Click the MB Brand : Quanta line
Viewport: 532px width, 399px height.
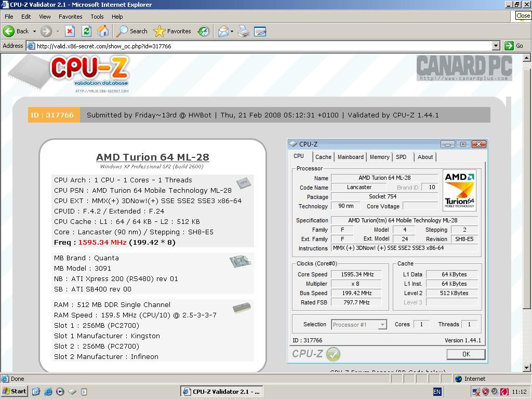pyautogui.click(x=87, y=258)
